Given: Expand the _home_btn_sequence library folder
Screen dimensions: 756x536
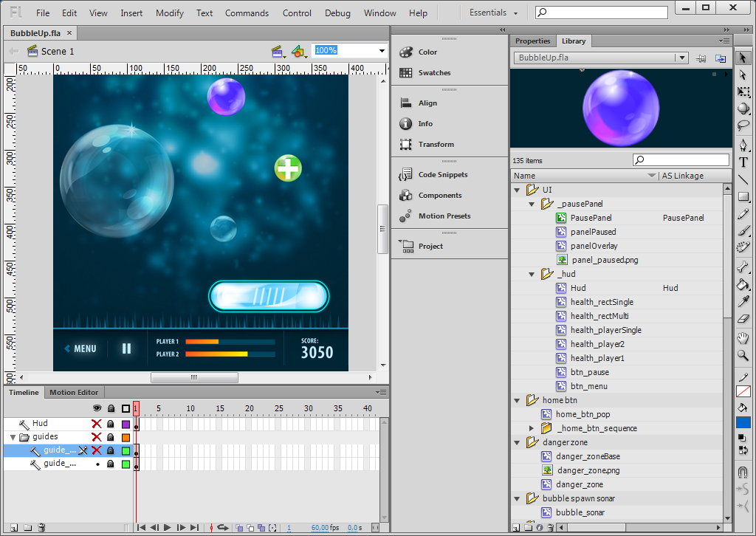Looking at the screenshot, I should pyautogui.click(x=532, y=428).
